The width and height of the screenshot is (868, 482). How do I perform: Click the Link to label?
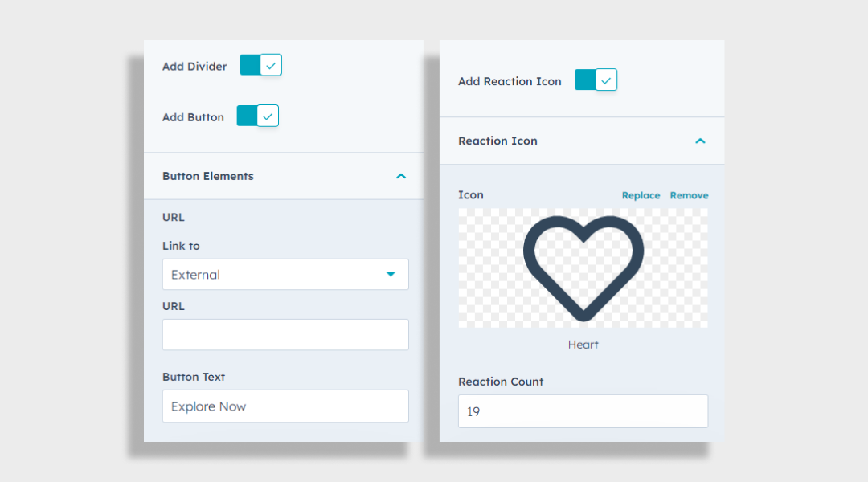click(181, 246)
